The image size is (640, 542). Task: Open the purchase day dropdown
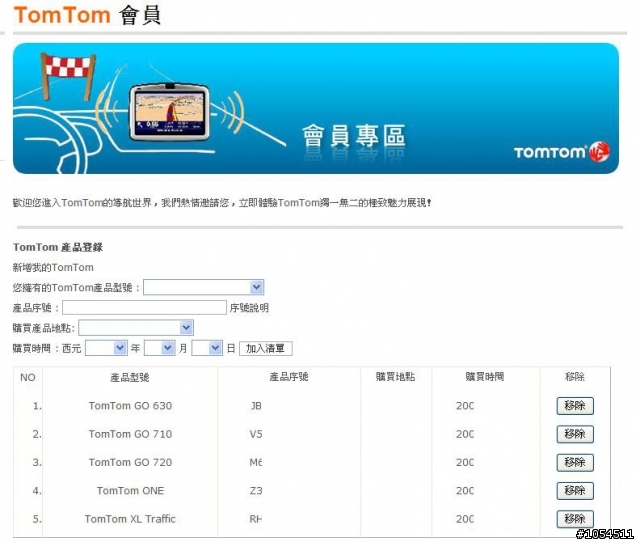pyautogui.click(x=207, y=348)
